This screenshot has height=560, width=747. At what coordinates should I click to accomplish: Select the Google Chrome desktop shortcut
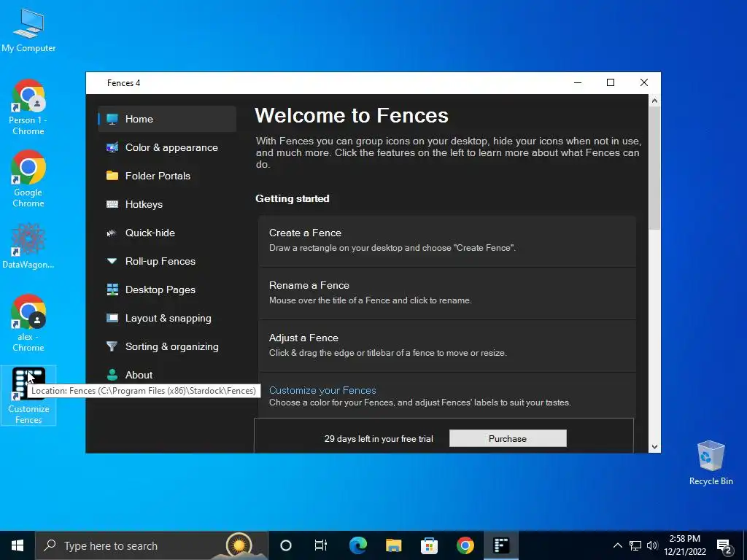click(x=28, y=179)
